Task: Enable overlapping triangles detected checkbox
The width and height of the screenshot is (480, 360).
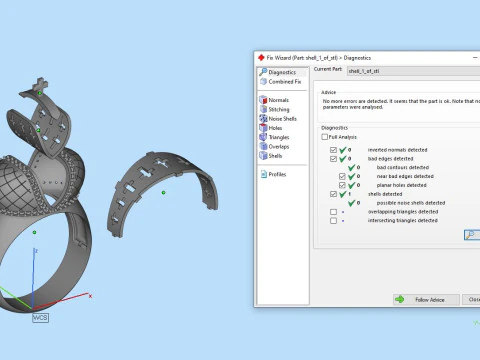Action: pyautogui.click(x=333, y=212)
